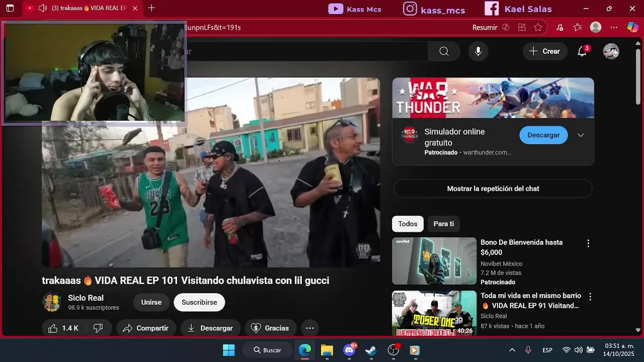Open Siclo Real channel avatar
The height and width of the screenshot is (362, 644).
pos(52,302)
